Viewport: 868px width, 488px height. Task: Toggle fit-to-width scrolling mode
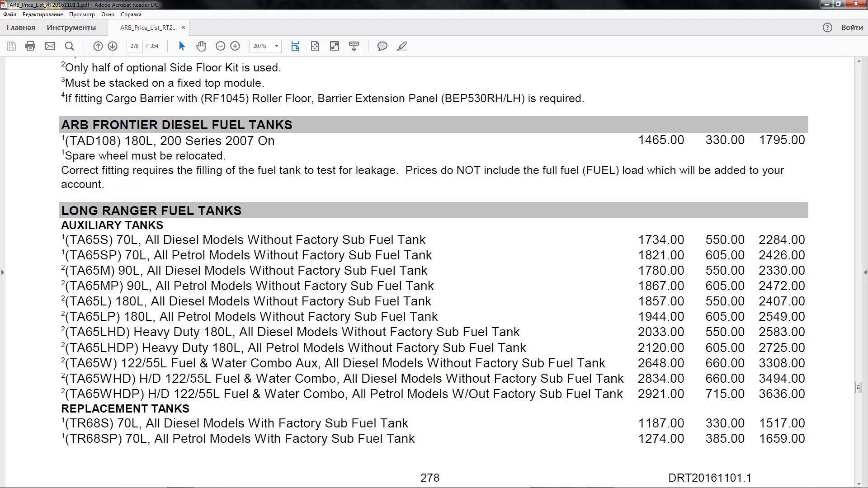point(295,46)
